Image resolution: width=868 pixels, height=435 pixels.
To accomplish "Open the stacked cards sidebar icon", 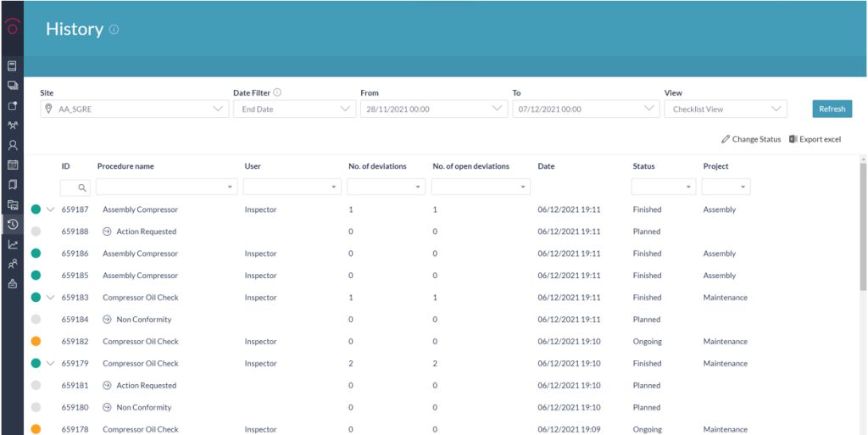I will (x=12, y=86).
